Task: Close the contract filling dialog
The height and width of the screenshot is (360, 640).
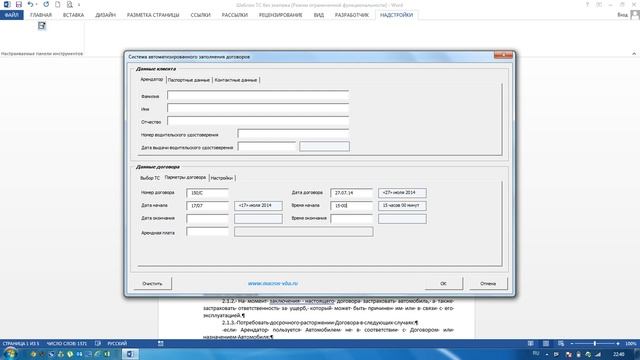Action: click(503, 55)
